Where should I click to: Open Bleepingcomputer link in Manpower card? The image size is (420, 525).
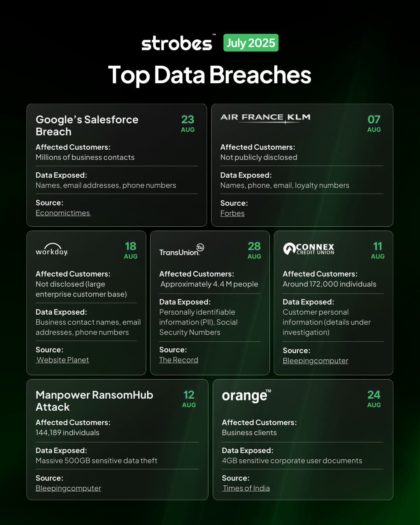click(x=68, y=488)
